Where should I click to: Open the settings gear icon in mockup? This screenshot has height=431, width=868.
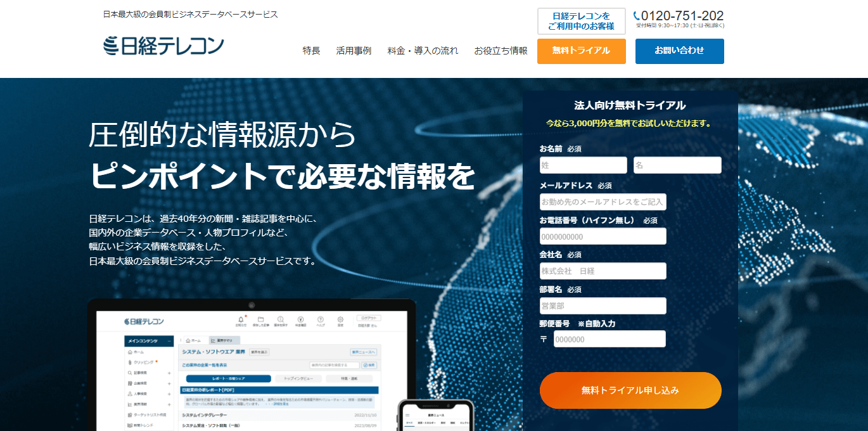coord(340,319)
